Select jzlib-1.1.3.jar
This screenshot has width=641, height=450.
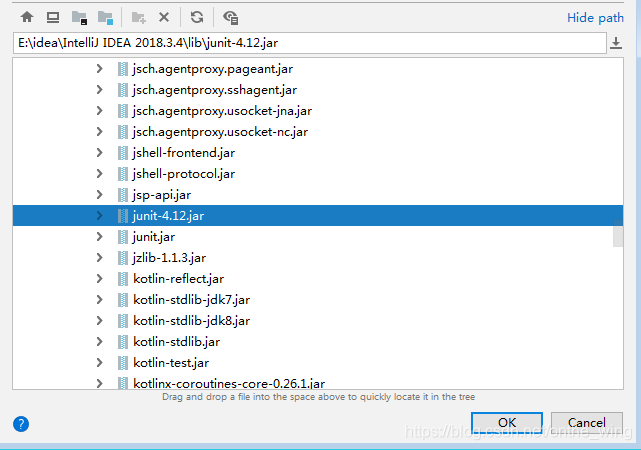(x=169, y=257)
